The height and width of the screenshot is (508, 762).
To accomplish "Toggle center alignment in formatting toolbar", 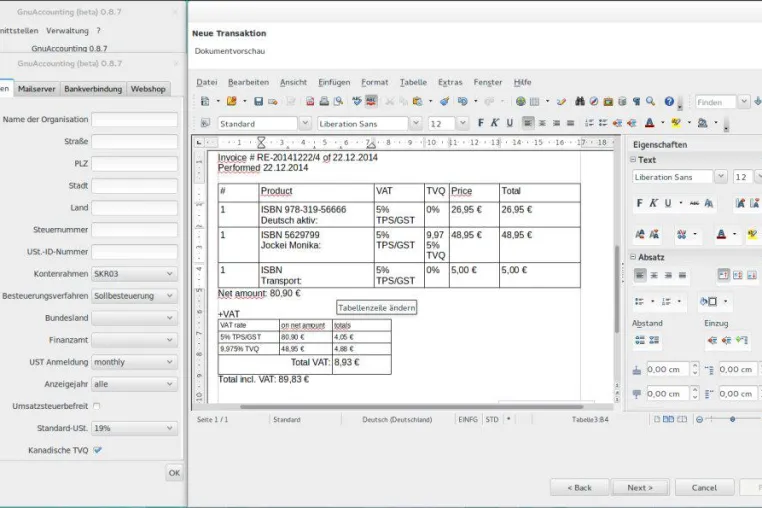I will pos(542,123).
